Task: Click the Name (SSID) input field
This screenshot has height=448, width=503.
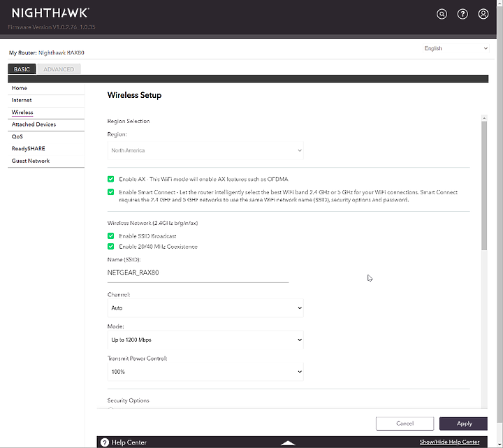Action: pyautogui.click(x=198, y=273)
